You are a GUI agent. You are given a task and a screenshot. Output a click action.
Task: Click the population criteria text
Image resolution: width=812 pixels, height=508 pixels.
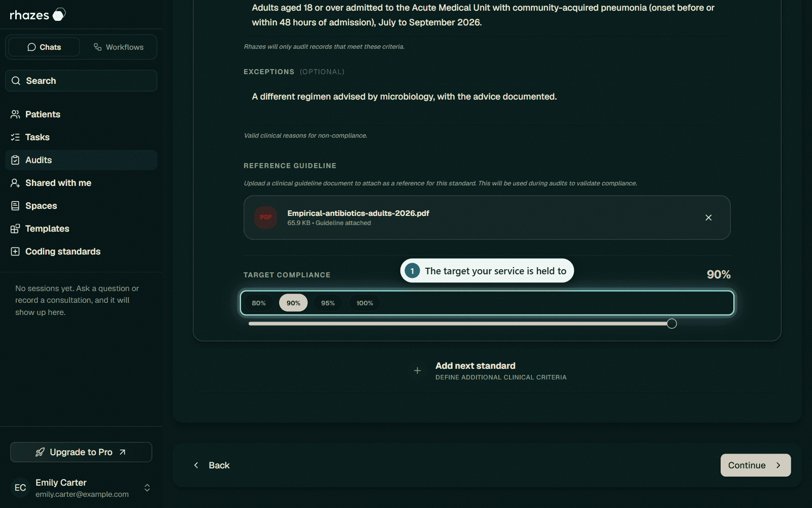click(x=483, y=15)
